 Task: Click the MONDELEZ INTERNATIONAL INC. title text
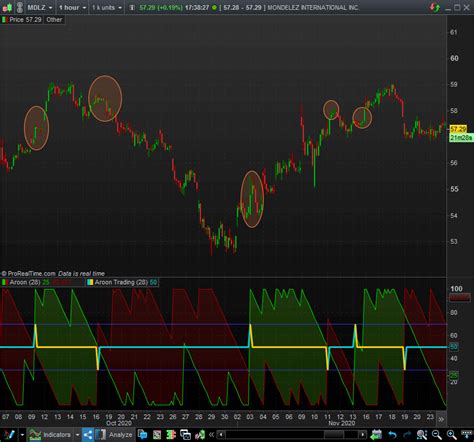pyautogui.click(x=313, y=7)
